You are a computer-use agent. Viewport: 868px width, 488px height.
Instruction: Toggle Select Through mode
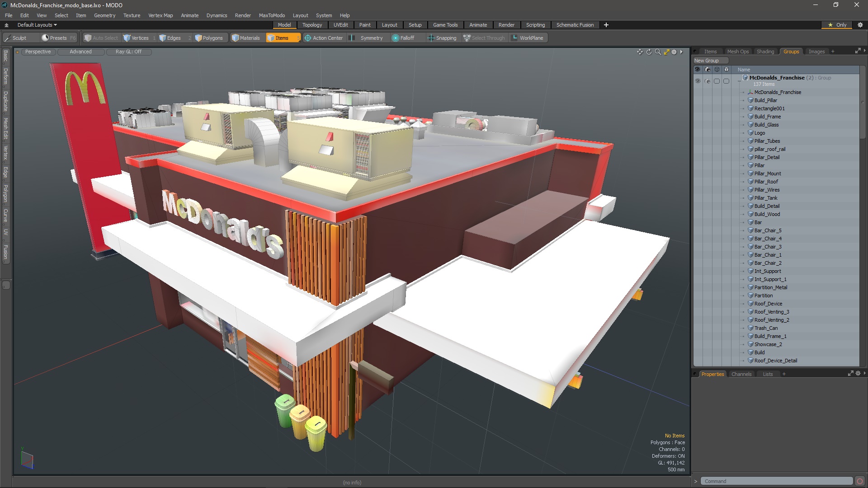tap(484, 38)
